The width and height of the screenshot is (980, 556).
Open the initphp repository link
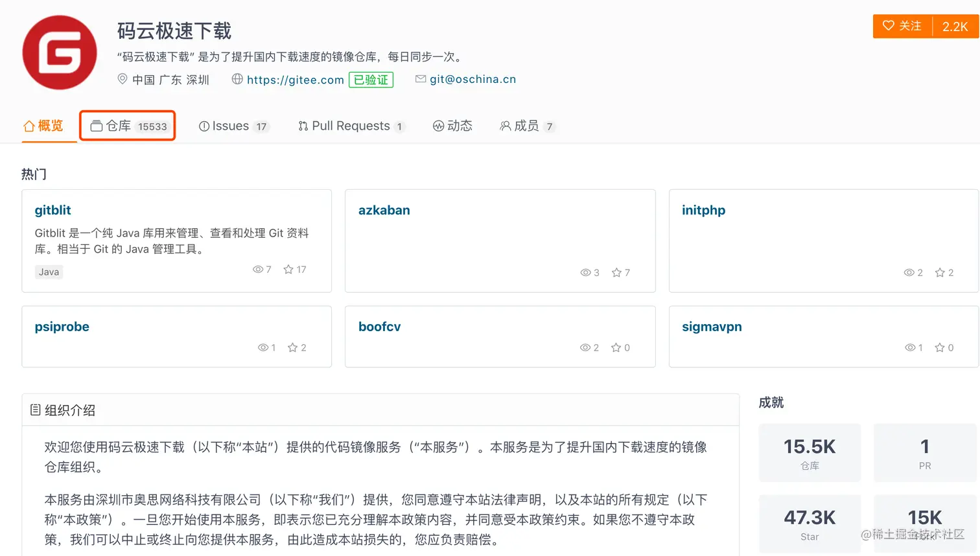click(703, 210)
